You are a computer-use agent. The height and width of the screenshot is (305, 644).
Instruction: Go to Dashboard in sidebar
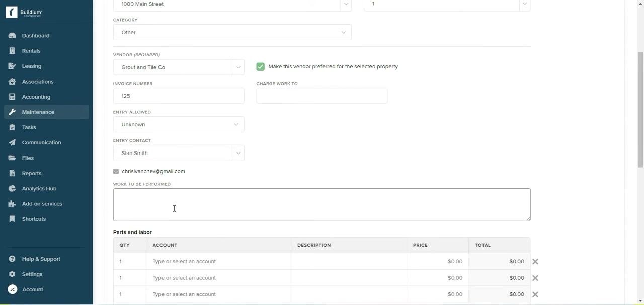[36, 36]
